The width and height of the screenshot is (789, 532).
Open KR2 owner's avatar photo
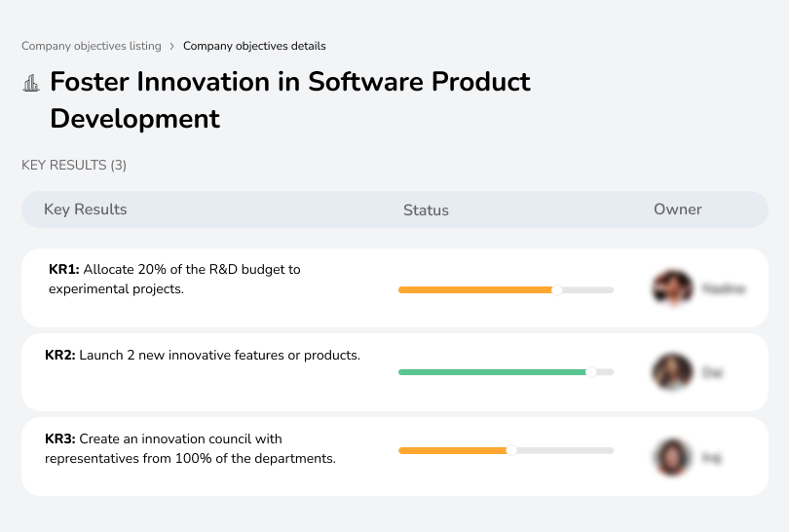pos(671,372)
